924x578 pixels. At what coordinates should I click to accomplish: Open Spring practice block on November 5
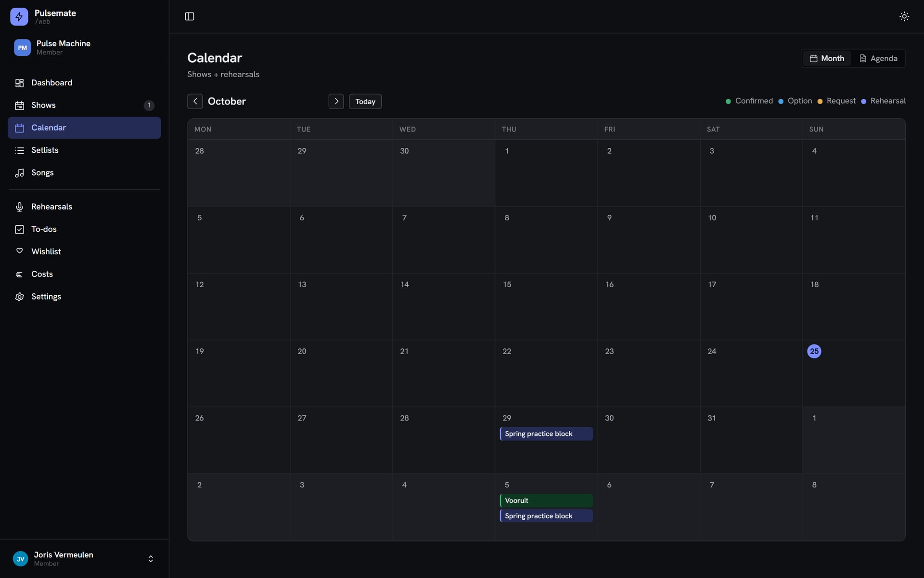546,516
